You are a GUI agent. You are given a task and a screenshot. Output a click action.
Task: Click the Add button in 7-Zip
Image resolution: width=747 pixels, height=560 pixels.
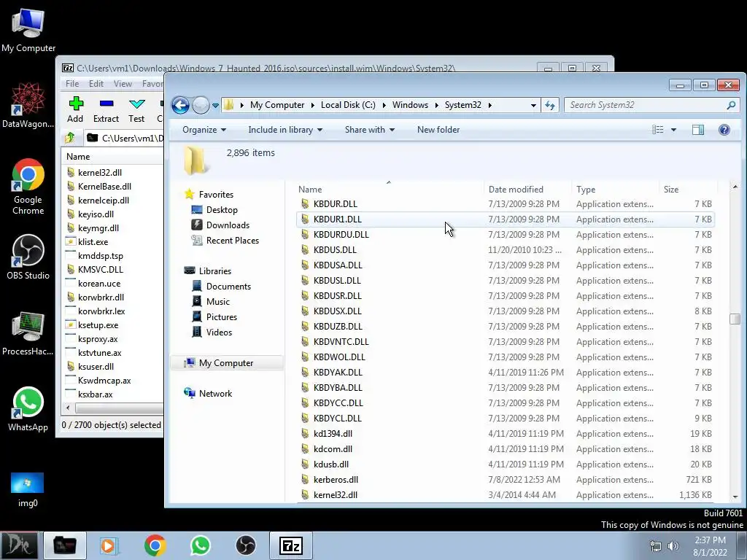pyautogui.click(x=75, y=109)
